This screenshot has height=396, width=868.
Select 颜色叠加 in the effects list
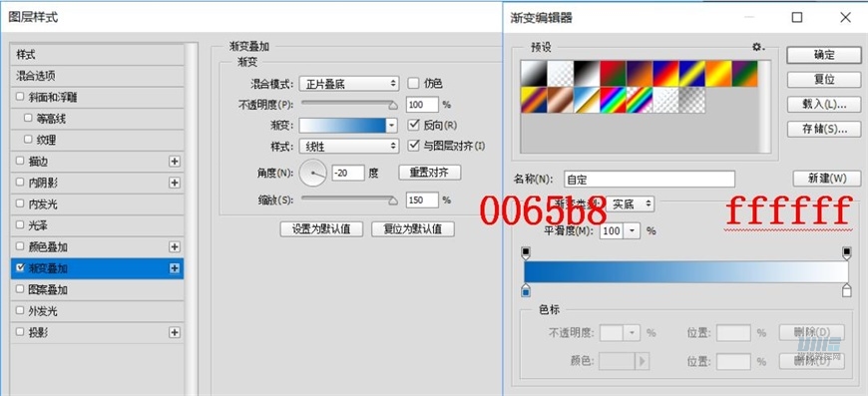[98, 247]
